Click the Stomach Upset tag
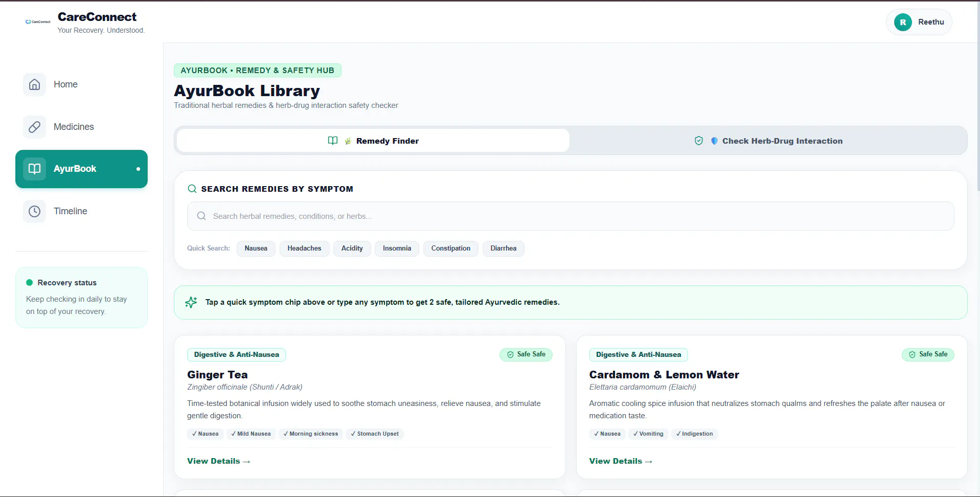 point(375,434)
